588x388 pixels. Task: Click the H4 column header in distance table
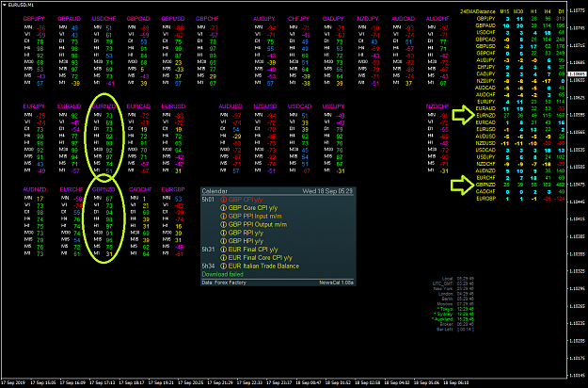pyautogui.click(x=548, y=11)
